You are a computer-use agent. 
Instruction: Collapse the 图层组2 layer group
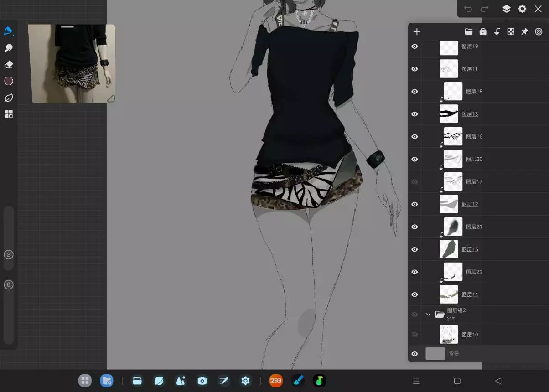click(428, 314)
